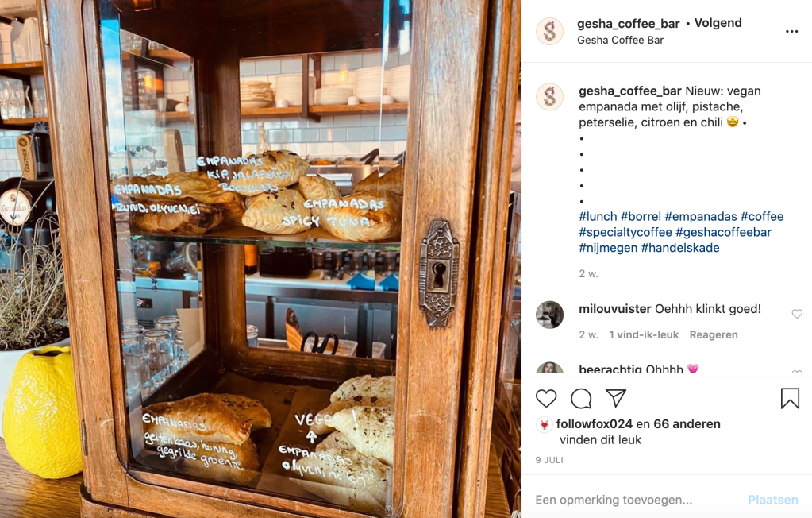
Task: Like milouvuister's comment with small heart
Action: click(797, 314)
